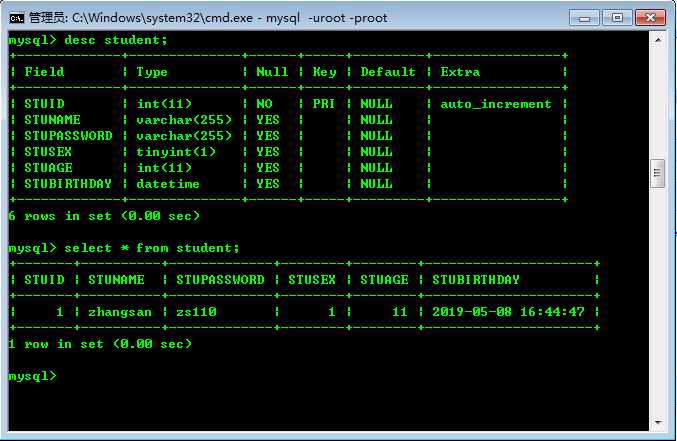Click the age value '11'
The height and width of the screenshot is (441, 677).
[400, 312]
